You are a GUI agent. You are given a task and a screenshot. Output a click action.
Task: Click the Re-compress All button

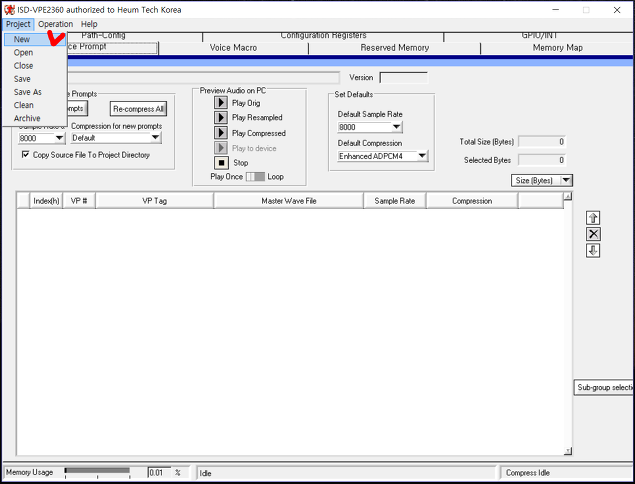coord(138,109)
